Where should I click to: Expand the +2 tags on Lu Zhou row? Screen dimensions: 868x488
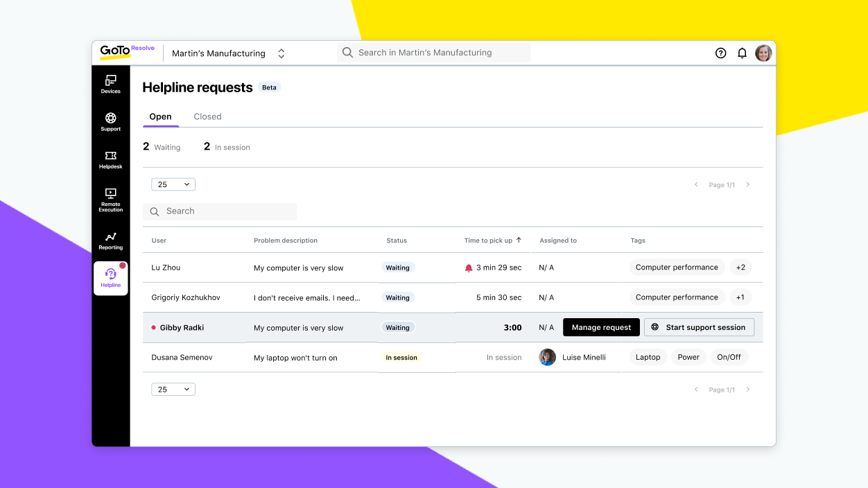click(x=740, y=268)
